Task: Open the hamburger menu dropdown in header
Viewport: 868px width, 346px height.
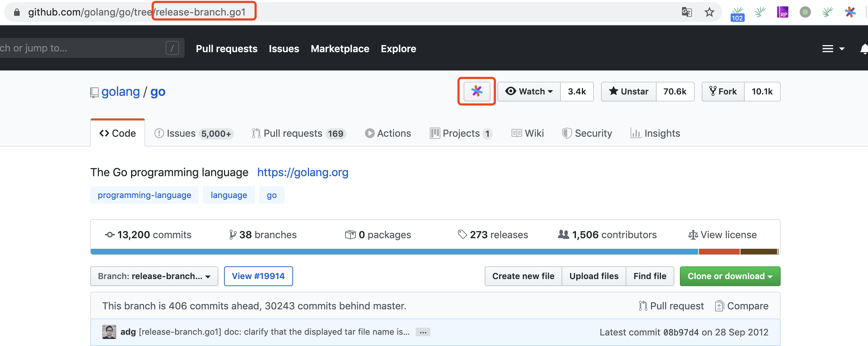Action: click(x=833, y=49)
